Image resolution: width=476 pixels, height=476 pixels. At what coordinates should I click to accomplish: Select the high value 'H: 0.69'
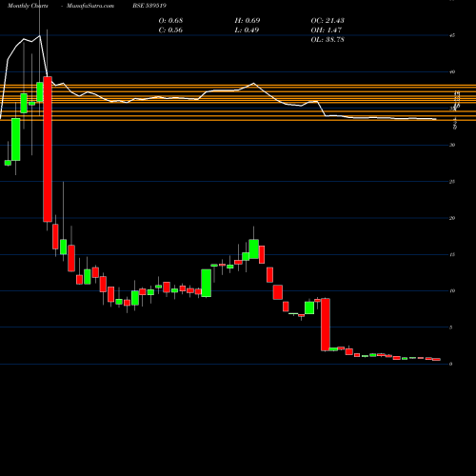[x=248, y=21]
